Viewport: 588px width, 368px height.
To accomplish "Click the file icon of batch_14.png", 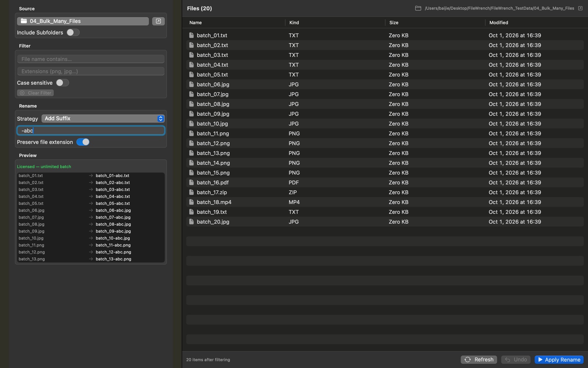I will coord(191,163).
